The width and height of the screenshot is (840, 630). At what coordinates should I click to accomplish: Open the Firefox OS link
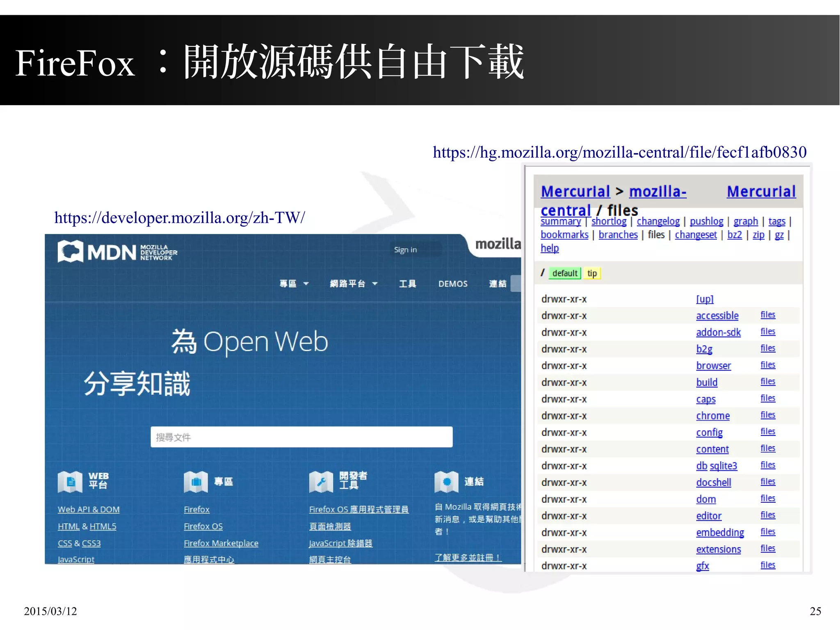tap(203, 526)
